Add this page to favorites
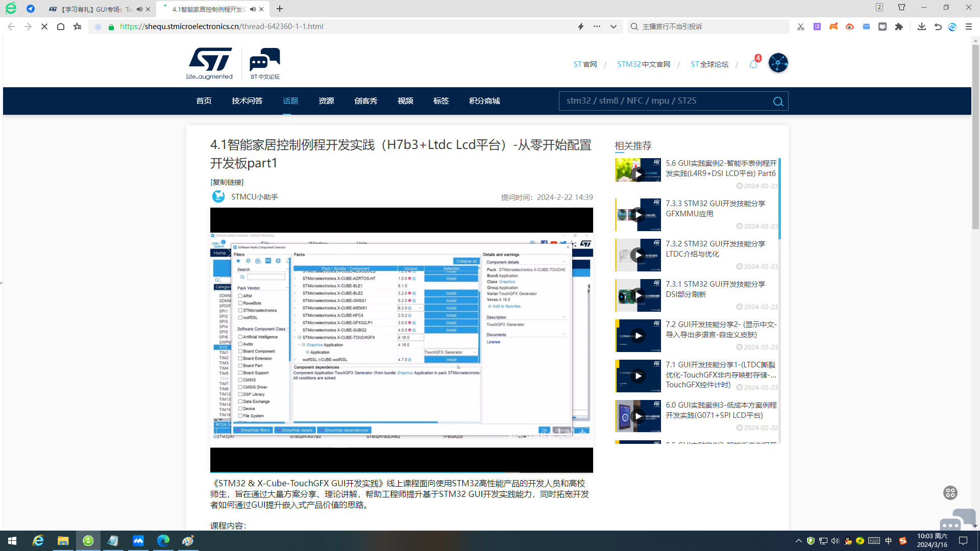This screenshot has height=551, width=980. 77,27
